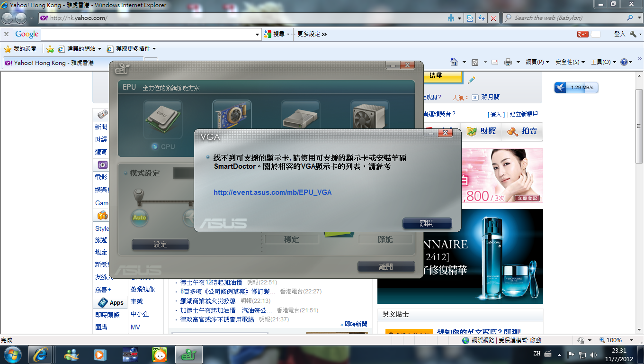Image resolution: width=644 pixels, height=364 pixels.
Task: Click the volume speaker tray icon
Action: 594,354
